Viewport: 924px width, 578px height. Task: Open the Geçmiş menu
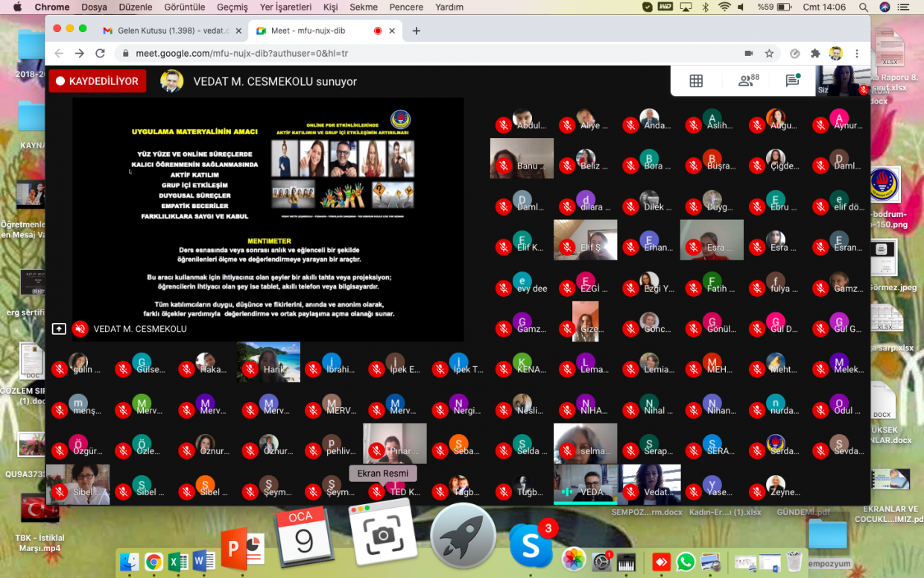coord(232,7)
